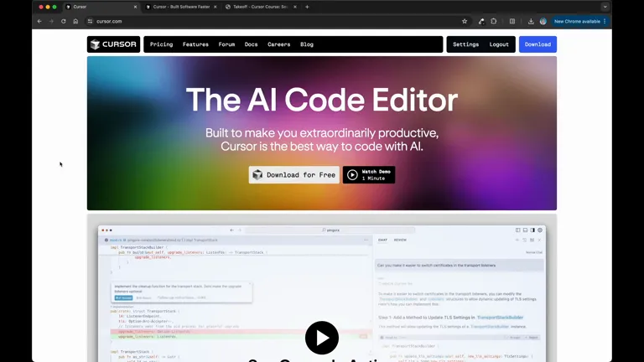Click the cube icon on Download for Free

coord(257,175)
